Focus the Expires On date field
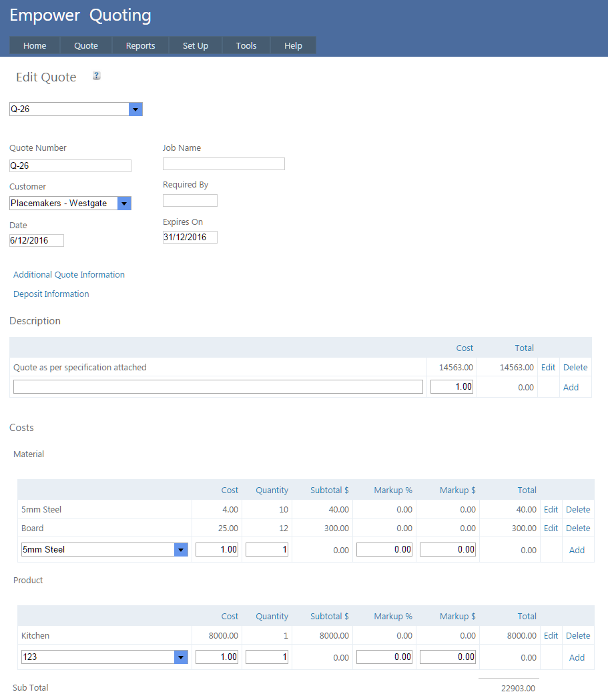Screen dimensions: 608x700 coord(190,238)
